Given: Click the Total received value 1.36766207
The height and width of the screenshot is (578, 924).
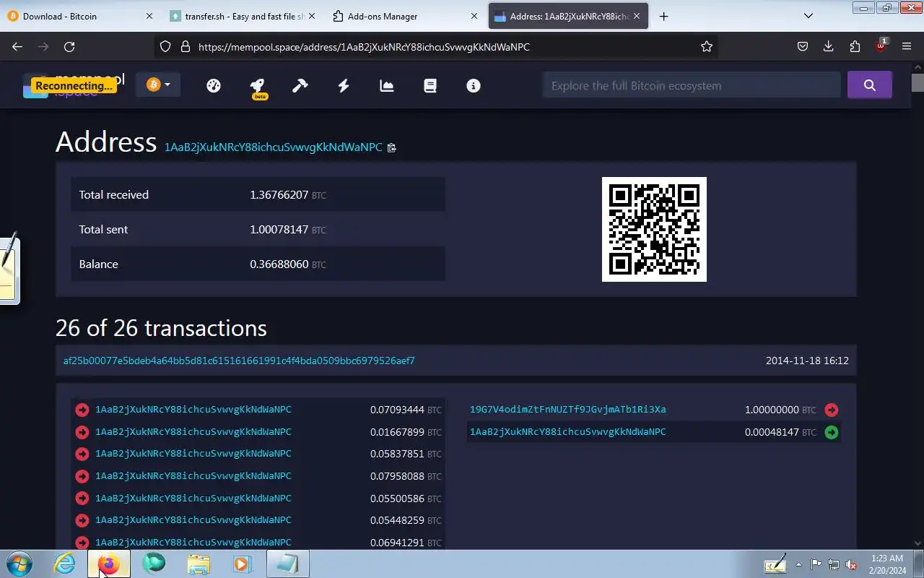Looking at the screenshot, I should [x=279, y=195].
